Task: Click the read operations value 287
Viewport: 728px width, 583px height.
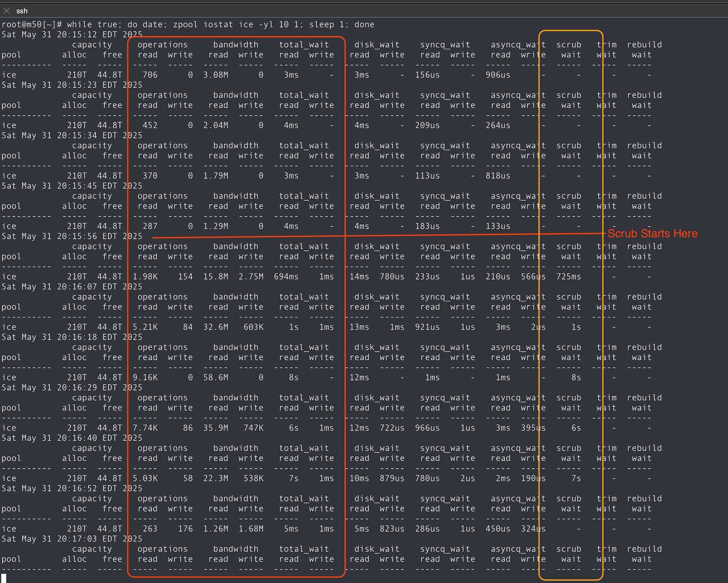Action: click(x=150, y=226)
